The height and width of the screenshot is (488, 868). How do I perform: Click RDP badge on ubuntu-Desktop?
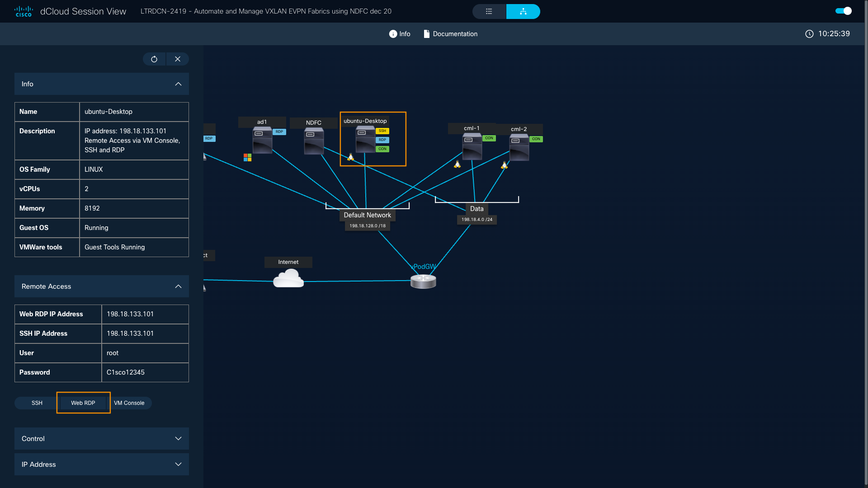pos(382,140)
